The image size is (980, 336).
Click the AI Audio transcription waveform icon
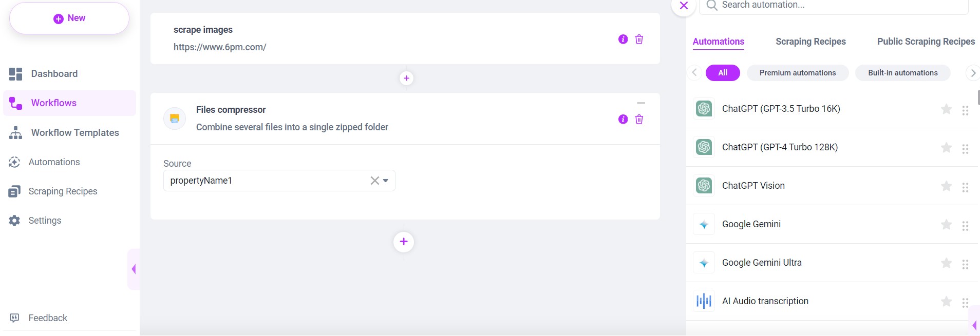click(x=703, y=301)
